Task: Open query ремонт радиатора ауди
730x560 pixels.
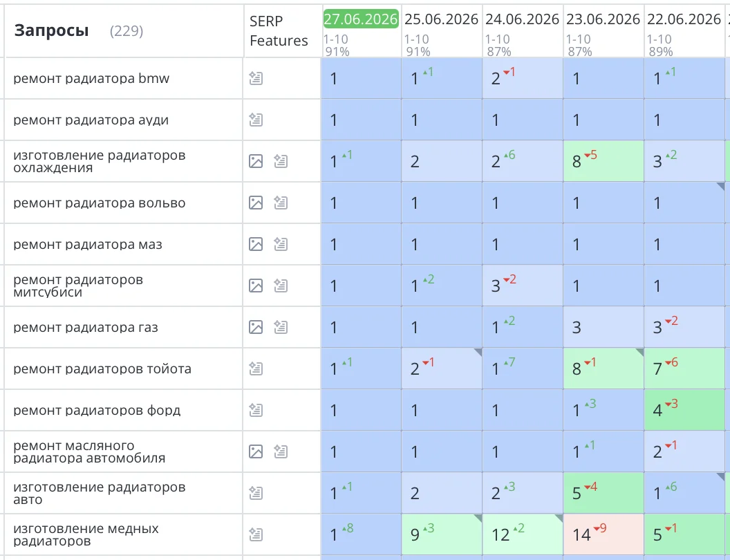Action: 91,120
